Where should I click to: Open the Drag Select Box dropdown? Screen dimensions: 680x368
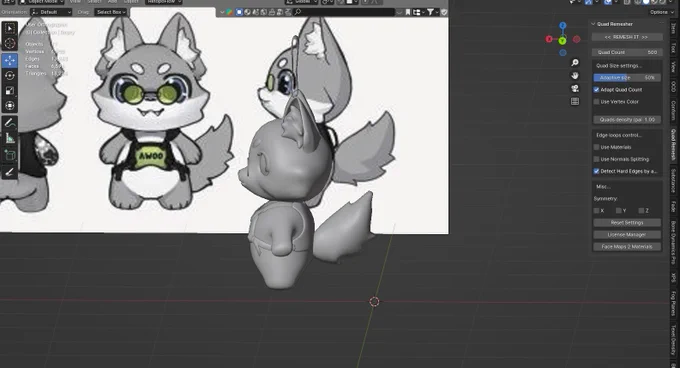click(x=111, y=12)
